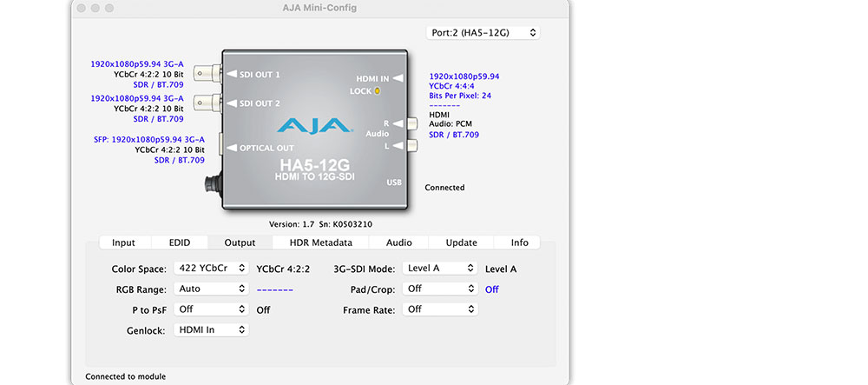Open the Genlock dropdown showing HDMI In
This screenshot has height=385, width=868.
tap(211, 329)
